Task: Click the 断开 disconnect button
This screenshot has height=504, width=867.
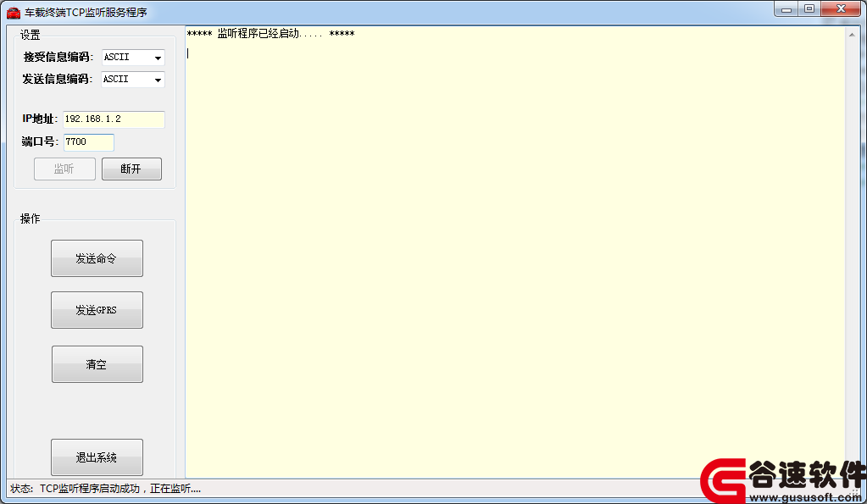Action: pos(131,169)
